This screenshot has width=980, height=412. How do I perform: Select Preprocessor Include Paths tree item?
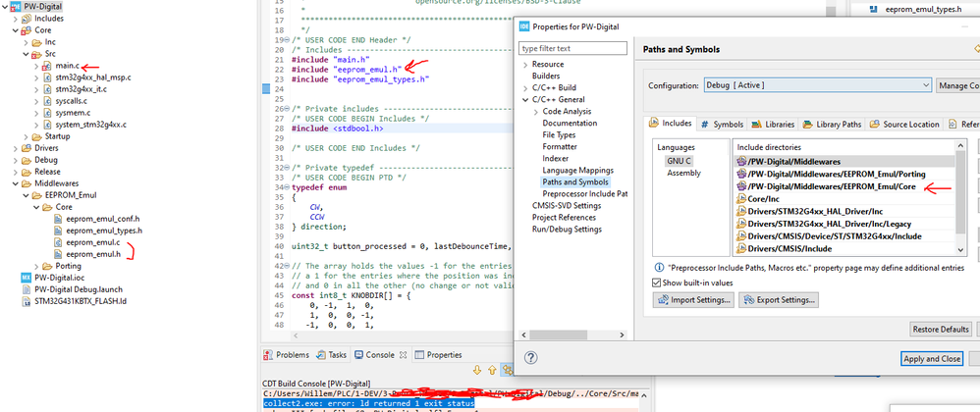584,193
